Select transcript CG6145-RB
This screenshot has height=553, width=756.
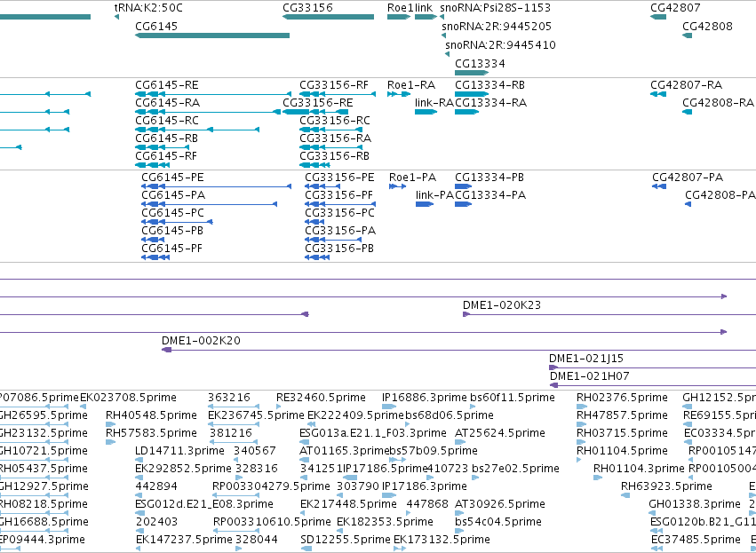click(x=162, y=147)
